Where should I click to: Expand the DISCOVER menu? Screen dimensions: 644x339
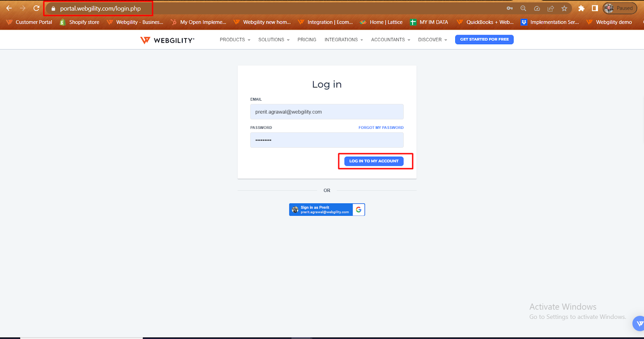(x=433, y=39)
